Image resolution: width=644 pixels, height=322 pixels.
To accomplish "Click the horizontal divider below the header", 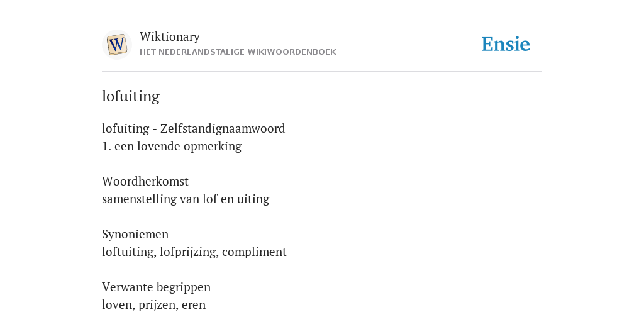I will (x=322, y=72).
